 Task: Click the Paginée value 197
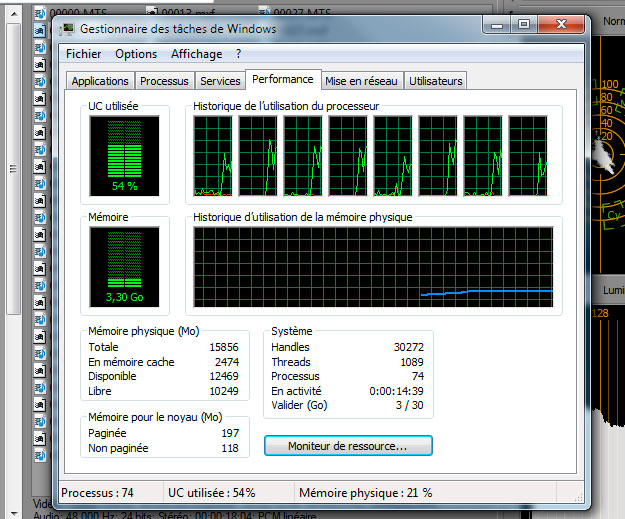click(x=230, y=433)
